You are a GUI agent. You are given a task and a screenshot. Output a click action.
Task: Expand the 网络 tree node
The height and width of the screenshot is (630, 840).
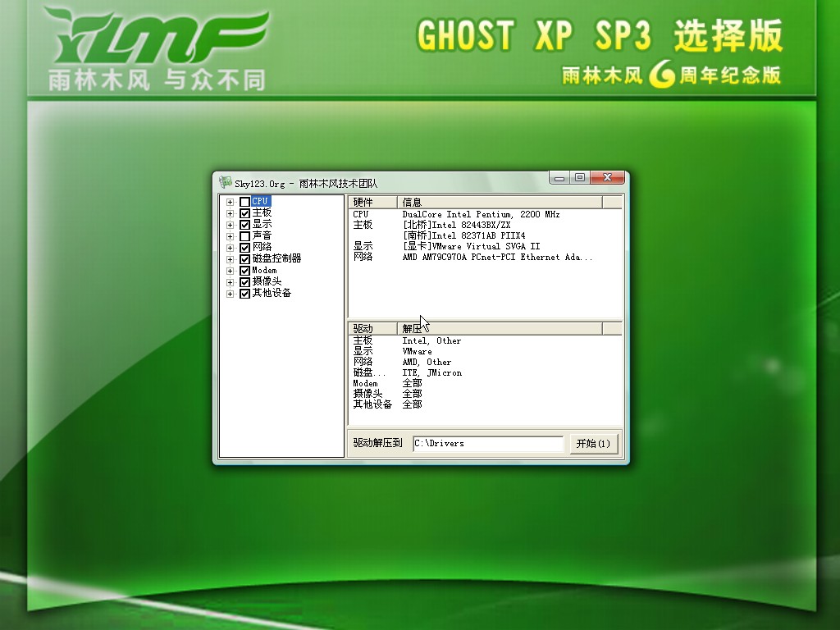[230, 248]
